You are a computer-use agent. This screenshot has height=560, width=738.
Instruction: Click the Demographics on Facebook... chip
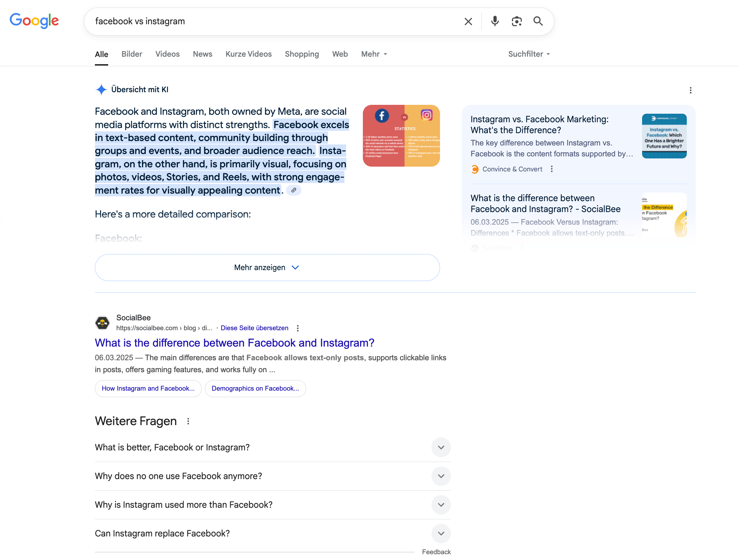coord(255,389)
